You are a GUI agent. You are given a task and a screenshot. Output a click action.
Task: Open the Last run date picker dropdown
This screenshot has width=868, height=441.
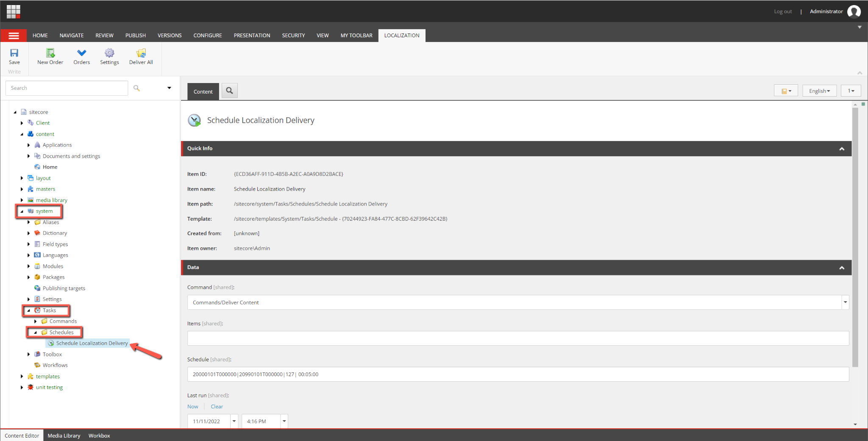pyautogui.click(x=234, y=421)
